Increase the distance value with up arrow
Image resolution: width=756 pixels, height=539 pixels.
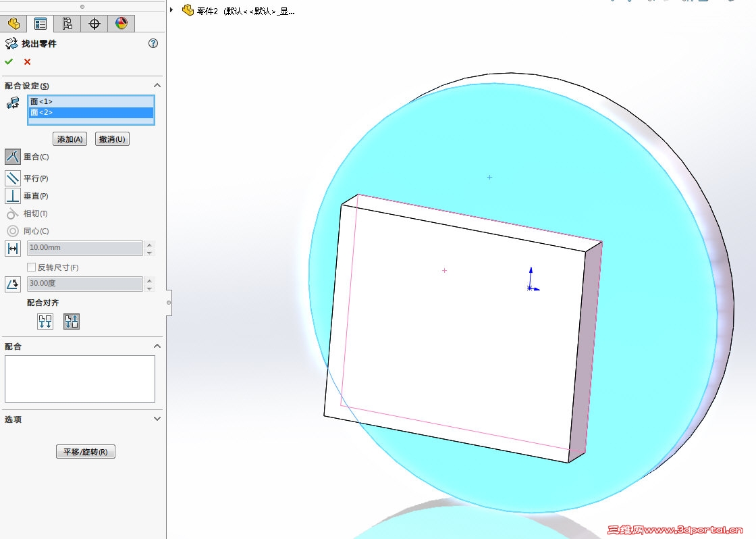pyautogui.click(x=149, y=244)
